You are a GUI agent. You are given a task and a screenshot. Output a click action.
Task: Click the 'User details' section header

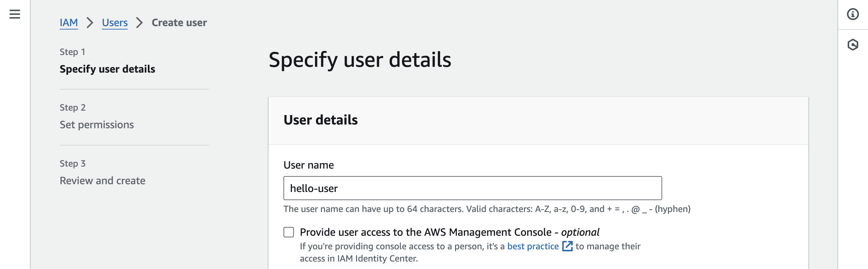[320, 120]
